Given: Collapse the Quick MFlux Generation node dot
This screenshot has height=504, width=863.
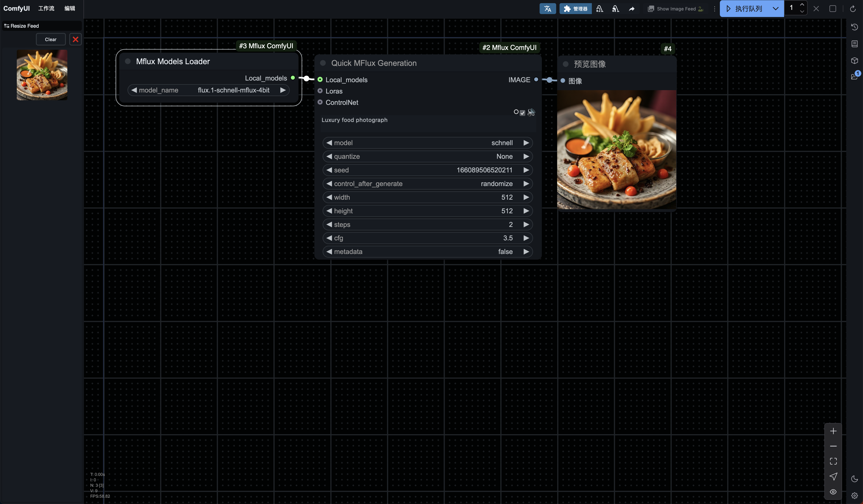Looking at the screenshot, I should point(323,63).
